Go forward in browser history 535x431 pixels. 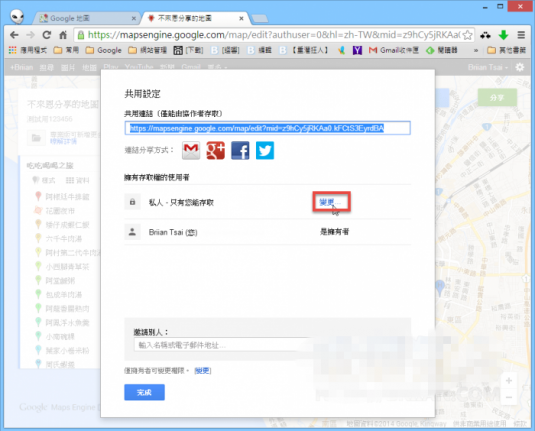(x=30, y=35)
